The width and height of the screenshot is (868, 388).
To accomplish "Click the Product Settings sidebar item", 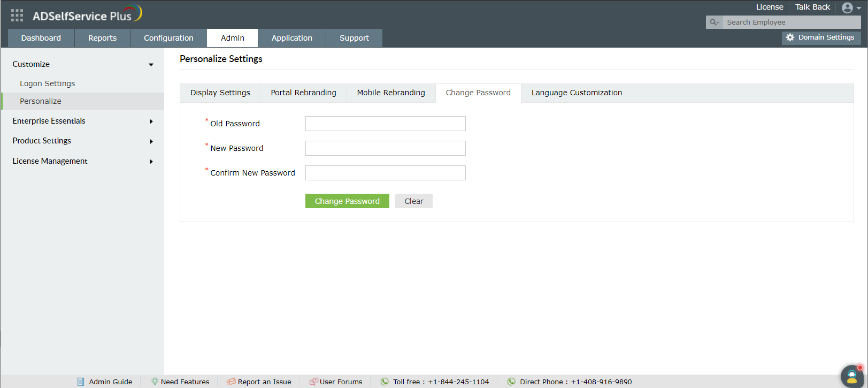I will 42,141.
